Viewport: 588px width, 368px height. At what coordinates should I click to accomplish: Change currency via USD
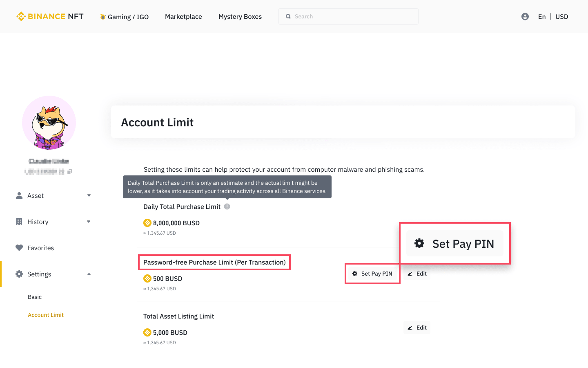[x=562, y=17]
